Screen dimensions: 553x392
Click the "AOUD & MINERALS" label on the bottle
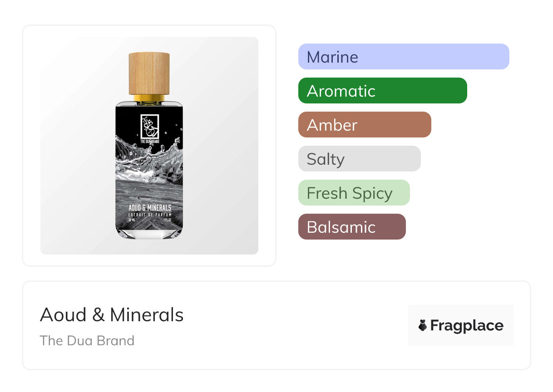point(149,208)
